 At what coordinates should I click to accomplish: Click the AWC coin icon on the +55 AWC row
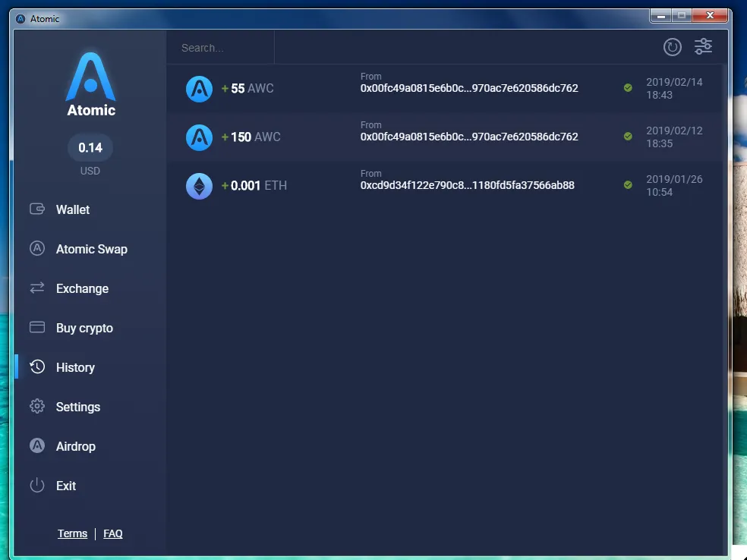pyautogui.click(x=199, y=89)
